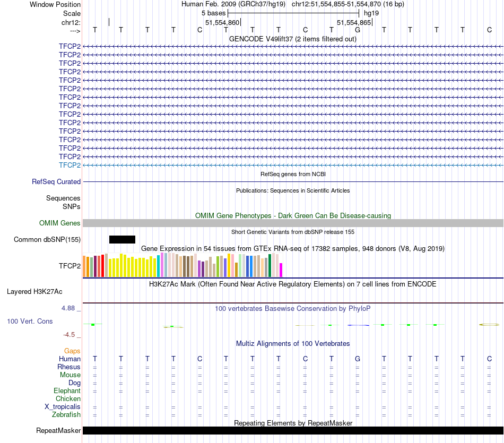504x443 pixels.
Task: Click the 4.88 PhyloP upper scale value
Action: click(x=68, y=308)
